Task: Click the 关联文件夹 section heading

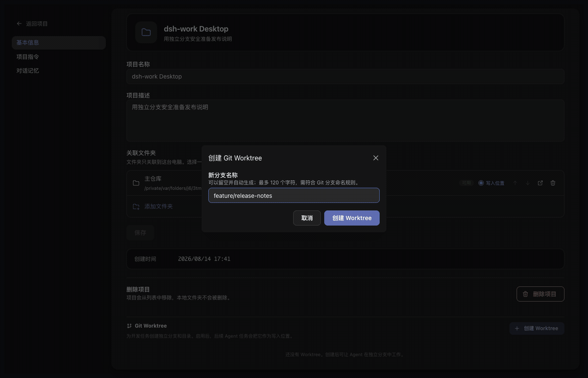Action: click(141, 153)
